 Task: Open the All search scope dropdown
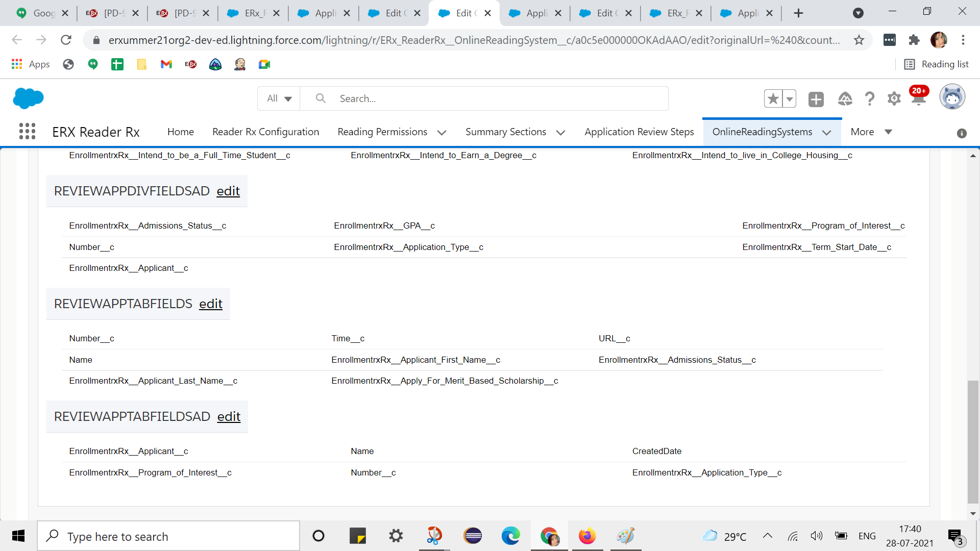(279, 98)
